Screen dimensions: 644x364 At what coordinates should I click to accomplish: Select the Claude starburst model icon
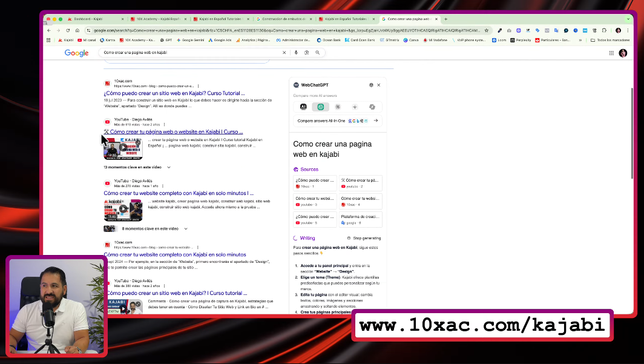[338, 107]
